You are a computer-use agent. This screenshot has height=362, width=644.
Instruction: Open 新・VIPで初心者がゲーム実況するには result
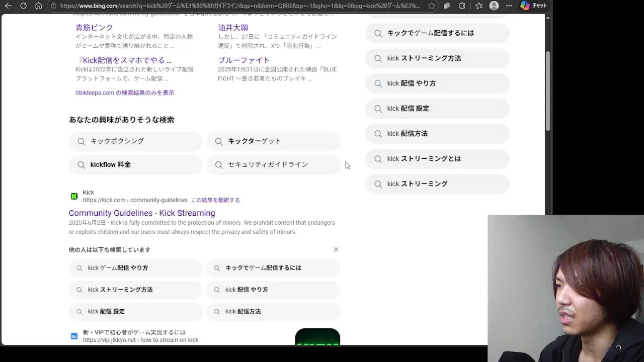click(134, 332)
